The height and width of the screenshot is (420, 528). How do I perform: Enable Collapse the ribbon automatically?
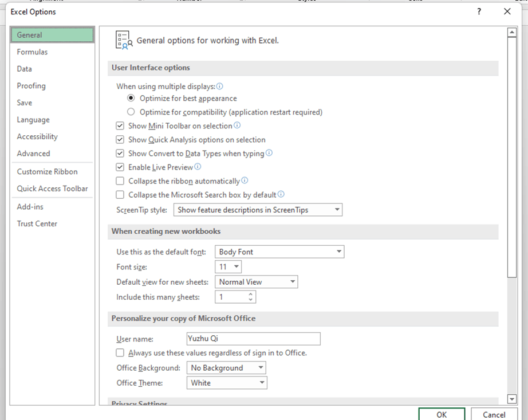pyautogui.click(x=120, y=181)
